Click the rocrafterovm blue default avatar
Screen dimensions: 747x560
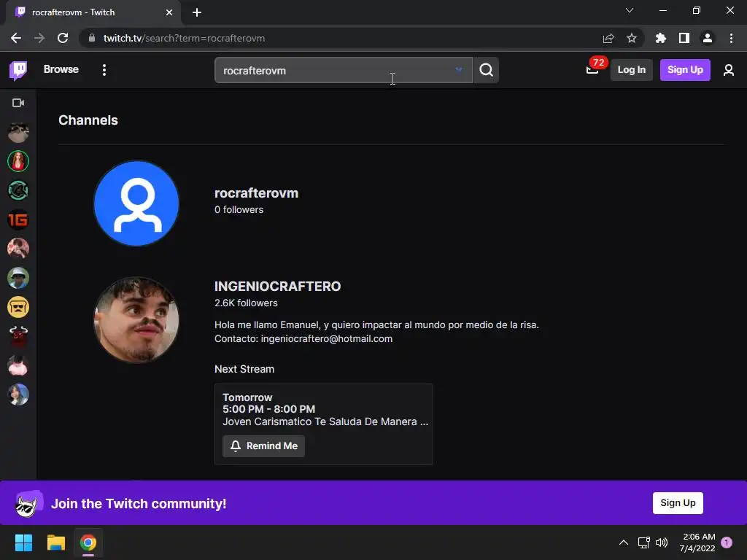136,203
